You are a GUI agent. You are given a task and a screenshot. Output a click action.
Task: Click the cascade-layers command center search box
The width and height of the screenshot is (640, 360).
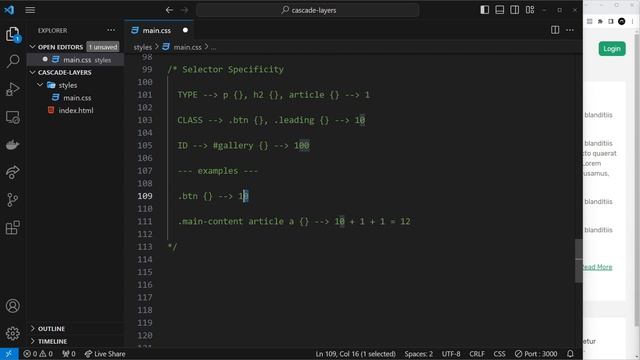coord(308,10)
